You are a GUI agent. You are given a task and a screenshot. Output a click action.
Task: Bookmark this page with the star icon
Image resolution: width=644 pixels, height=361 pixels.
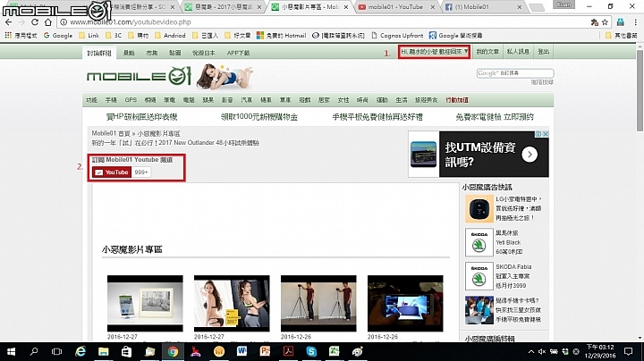pyautogui.click(x=605, y=22)
